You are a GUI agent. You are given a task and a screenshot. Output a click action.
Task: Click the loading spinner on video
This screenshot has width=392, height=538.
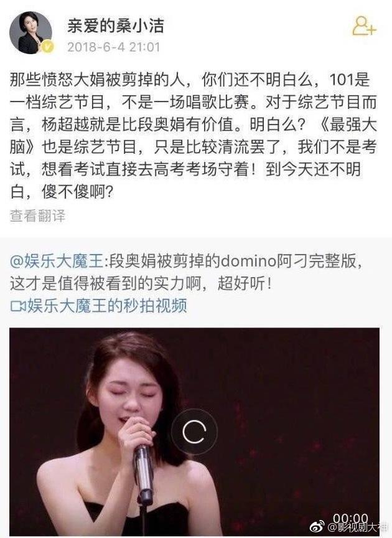tap(194, 432)
